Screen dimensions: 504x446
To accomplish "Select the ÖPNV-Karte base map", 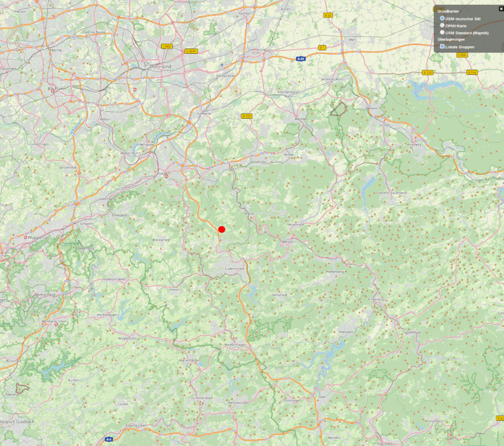I will pyautogui.click(x=443, y=25).
